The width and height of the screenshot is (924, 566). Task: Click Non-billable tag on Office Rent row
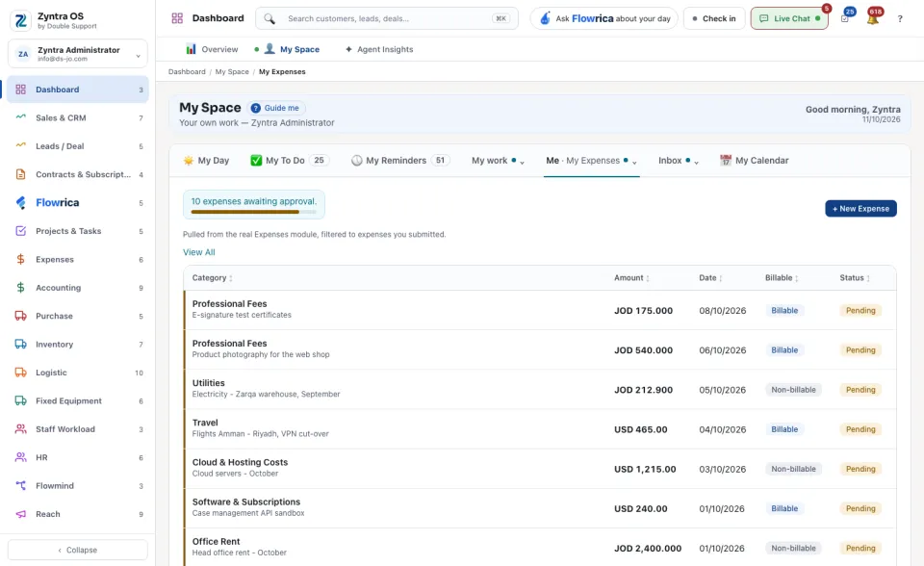click(793, 549)
